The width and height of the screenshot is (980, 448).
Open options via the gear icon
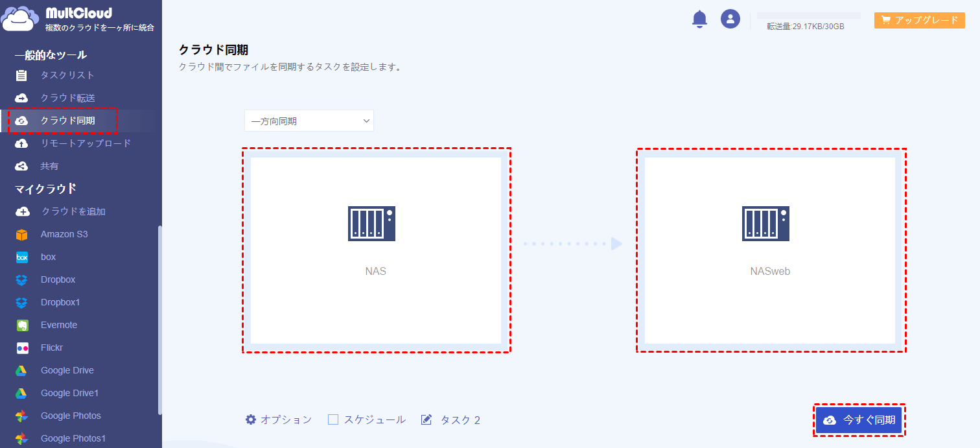point(251,419)
